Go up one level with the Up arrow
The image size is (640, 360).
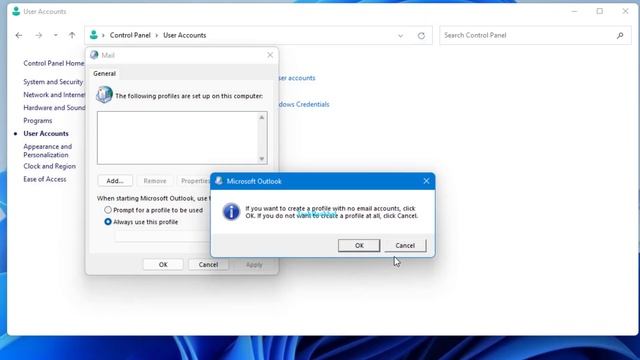[72, 35]
